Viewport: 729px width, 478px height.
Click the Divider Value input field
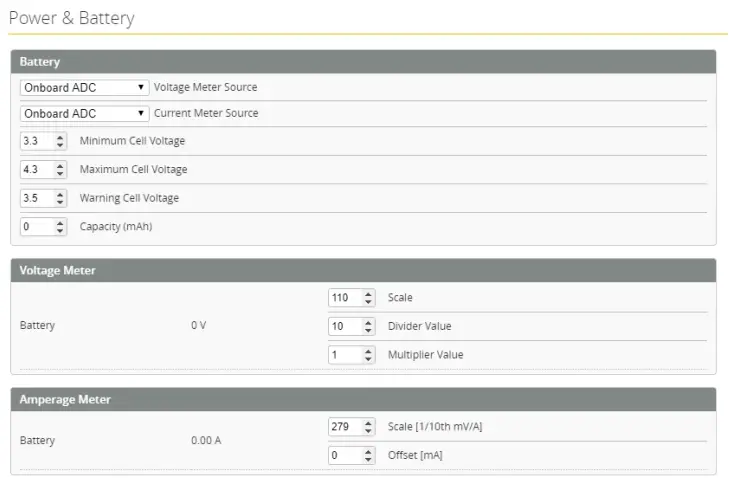(x=344, y=326)
